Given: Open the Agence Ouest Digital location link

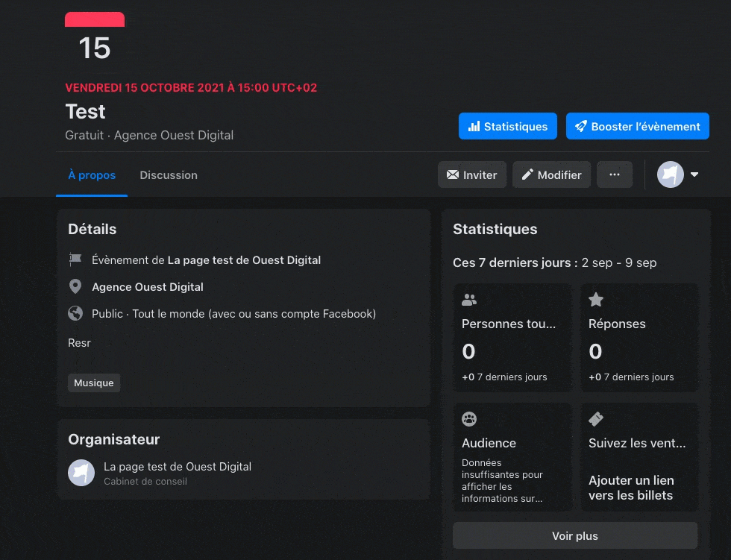Looking at the screenshot, I should pyautogui.click(x=148, y=287).
